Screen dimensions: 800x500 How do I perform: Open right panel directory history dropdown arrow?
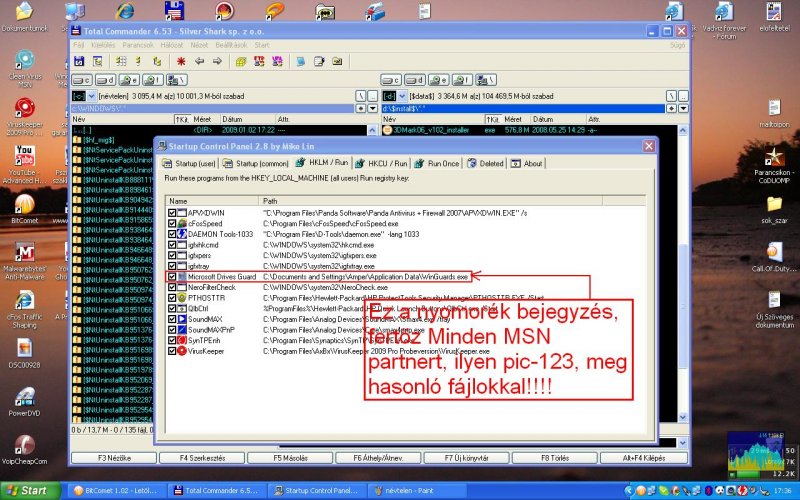coord(683,109)
